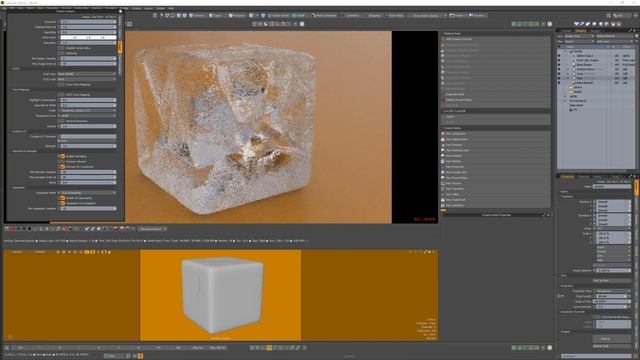Click the Preview button in top toolbar
Viewport: 640px width, 360px height.
tap(477, 16)
